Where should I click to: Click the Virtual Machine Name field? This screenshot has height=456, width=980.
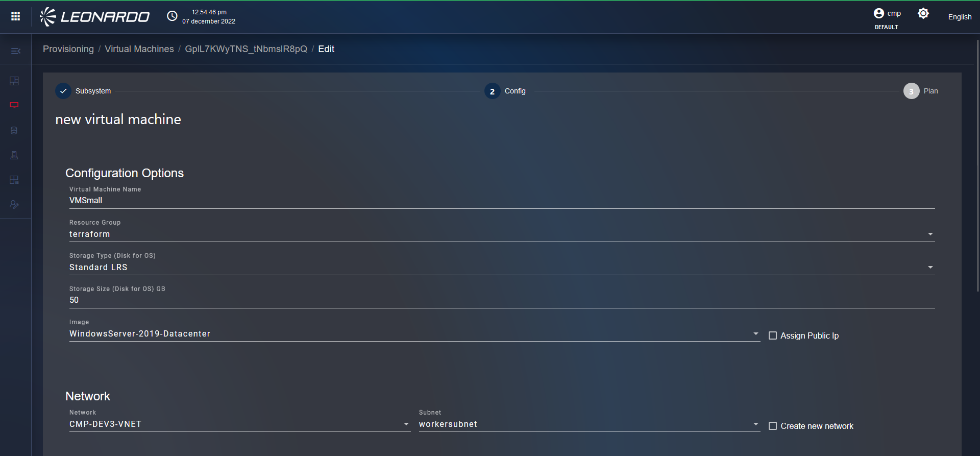500,201
